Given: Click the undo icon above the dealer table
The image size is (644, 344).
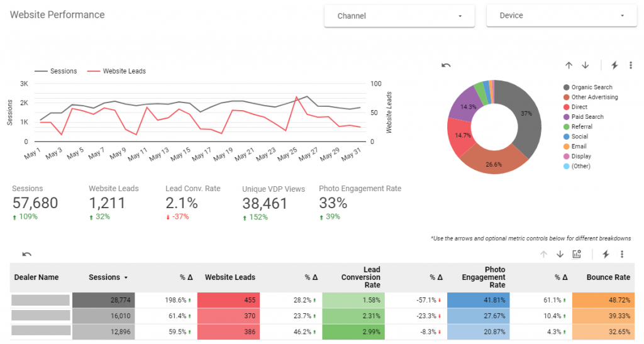Looking at the screenshot, I should (27, 254).
